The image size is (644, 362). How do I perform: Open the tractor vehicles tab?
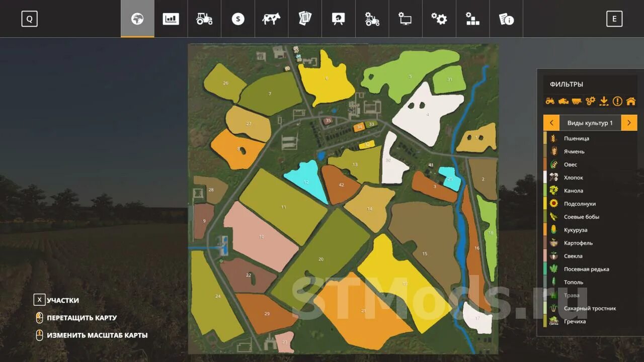pos(204,19)
